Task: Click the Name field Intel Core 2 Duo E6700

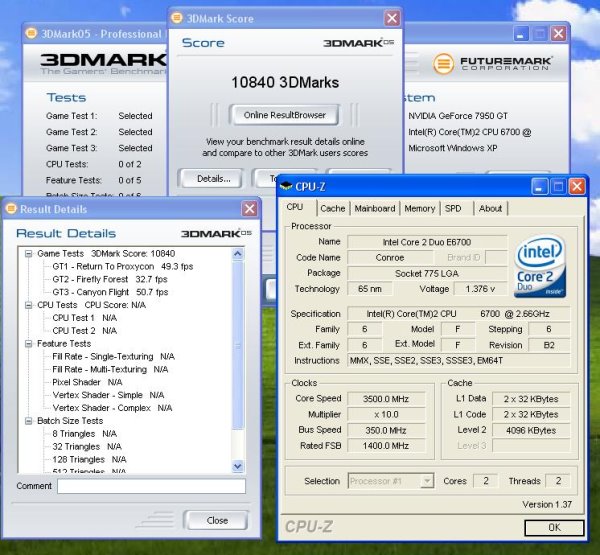Action: click(427, 242)
